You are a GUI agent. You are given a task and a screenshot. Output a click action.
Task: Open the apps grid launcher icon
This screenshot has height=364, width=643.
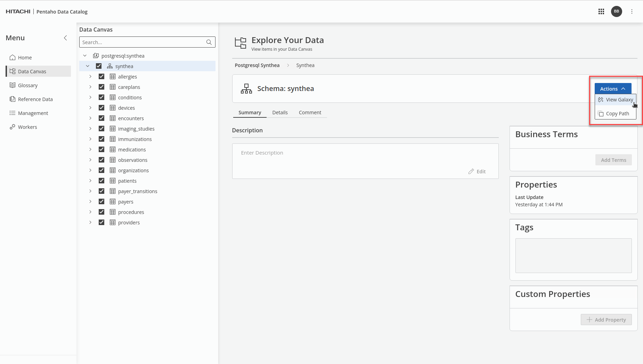(x=601, y=11)
